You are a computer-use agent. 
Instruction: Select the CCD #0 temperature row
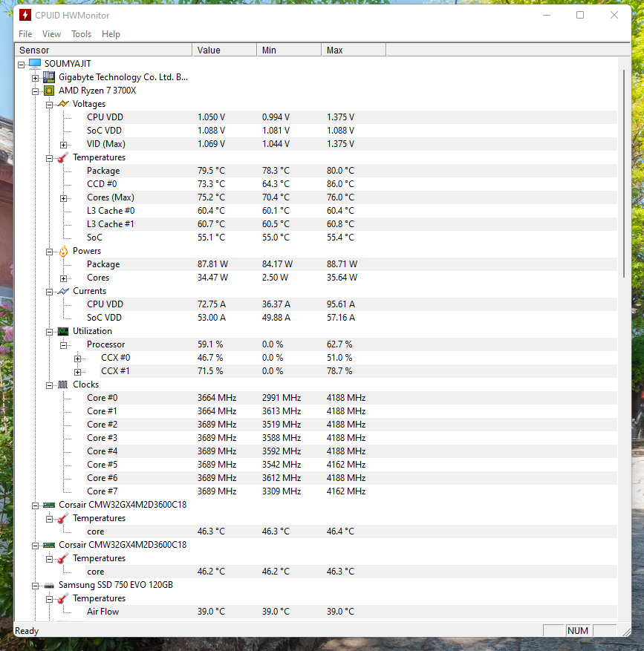pos(351,184)
